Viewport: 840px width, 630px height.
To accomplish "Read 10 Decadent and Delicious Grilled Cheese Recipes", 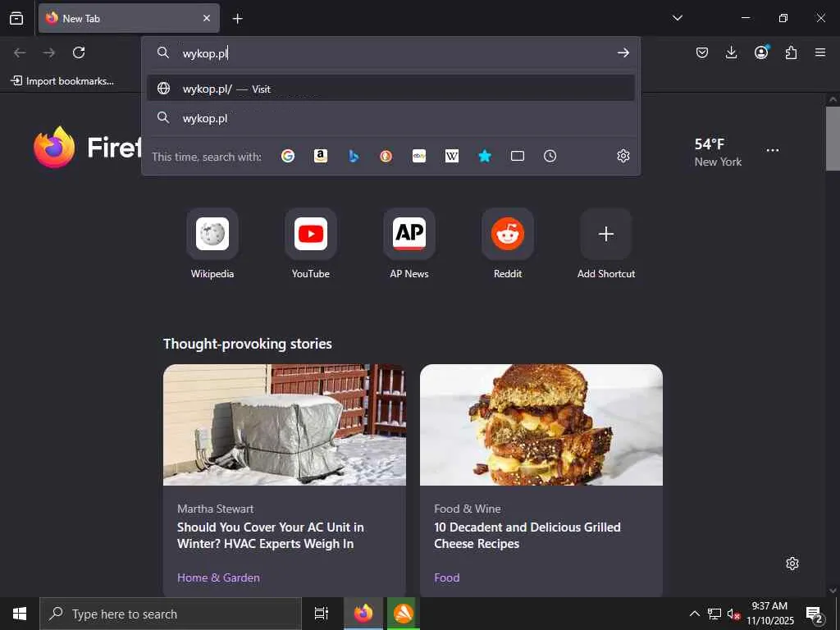I will click(527, 535).
